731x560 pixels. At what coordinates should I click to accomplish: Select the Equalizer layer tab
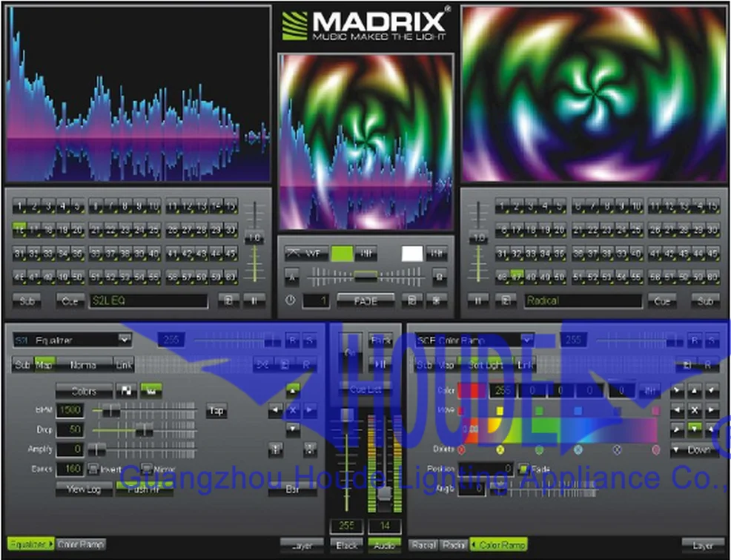tap(31, 544)
